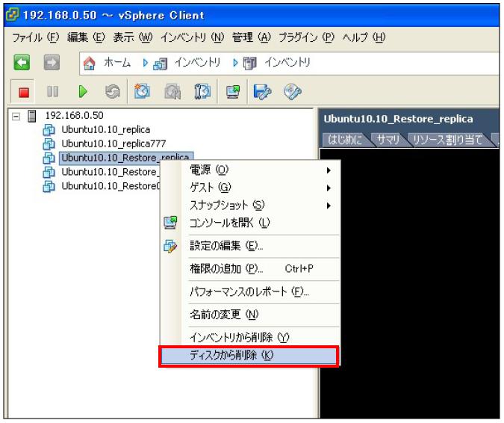Image resolution: width=504 pixels, height=423 pixels.
Task: Switch to the はじめに tab
Action: click(x=345, y=140)
